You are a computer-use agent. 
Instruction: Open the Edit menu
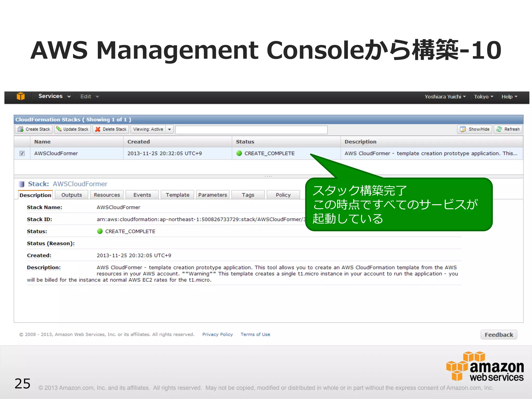coord(90,97)
